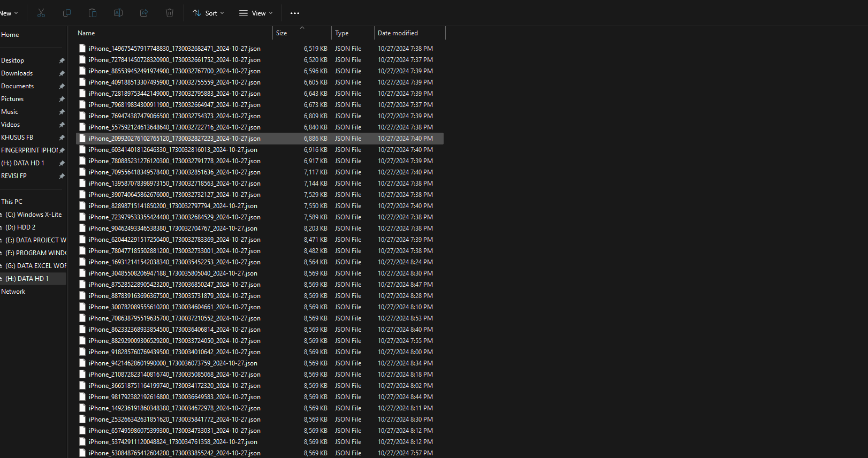Viewport: 868px width, 458px height.
Task: Open Desktop in quick access
Action: (13, 60)
